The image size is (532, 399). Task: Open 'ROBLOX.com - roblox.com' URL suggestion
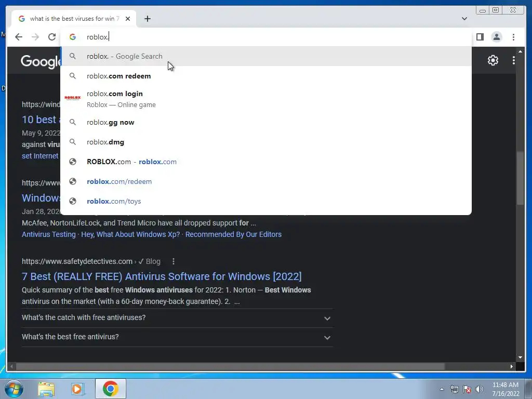tap(266, 162)
